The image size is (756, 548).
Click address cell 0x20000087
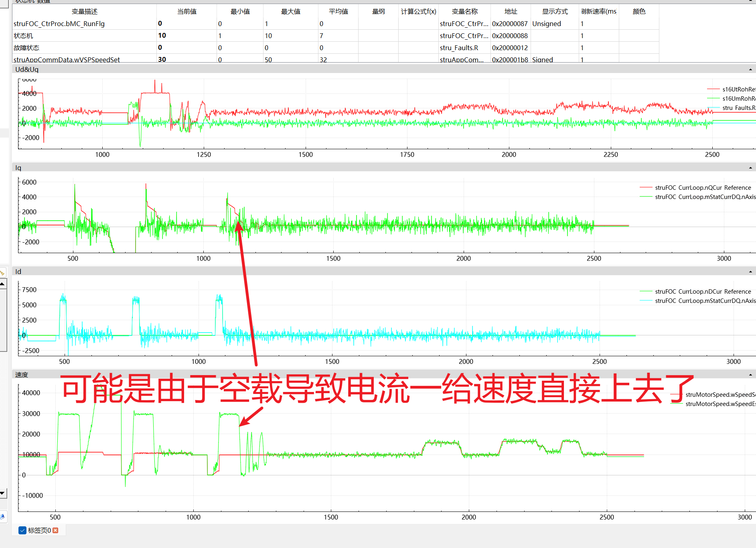pyautogui.click(x=510, y=24)
